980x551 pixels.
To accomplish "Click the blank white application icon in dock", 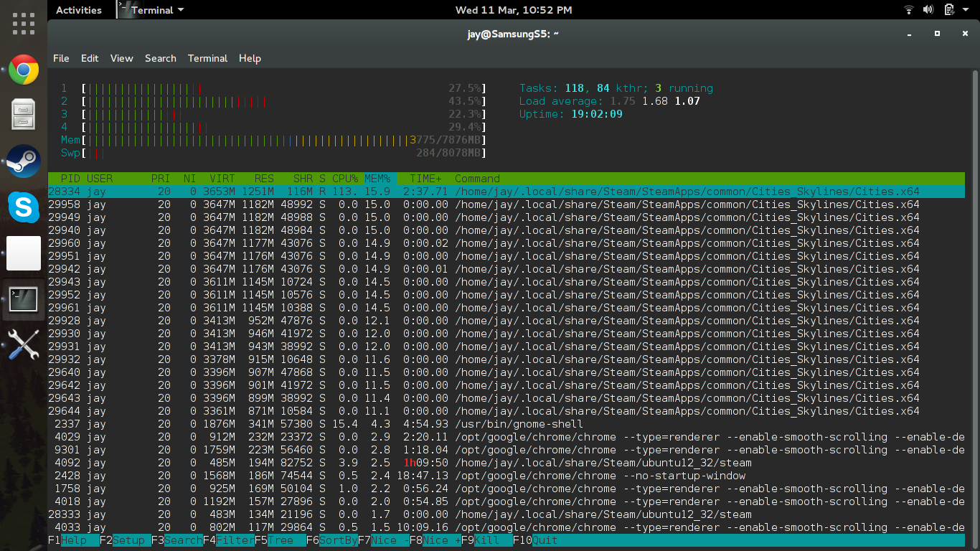I will (24, 253).
